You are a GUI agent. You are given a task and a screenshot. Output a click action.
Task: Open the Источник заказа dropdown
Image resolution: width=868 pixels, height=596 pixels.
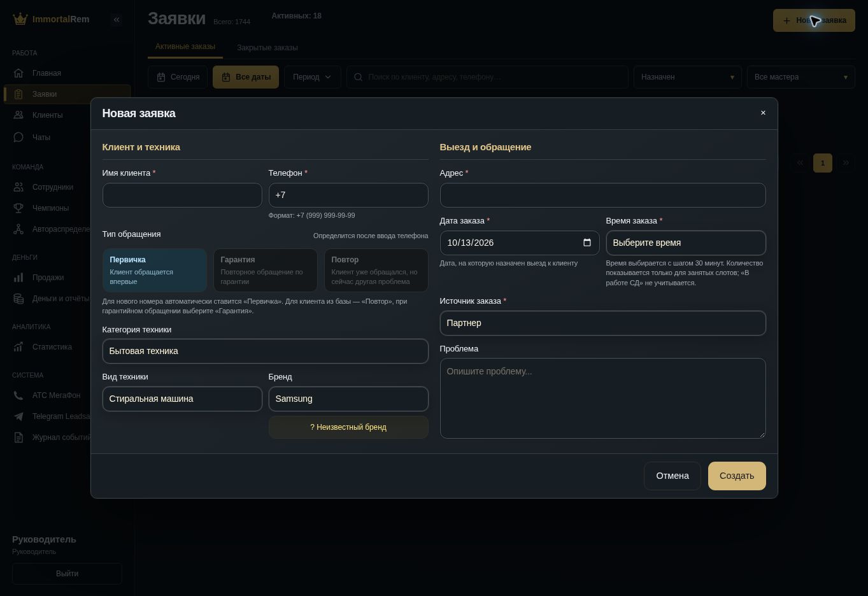click(603, 323)
